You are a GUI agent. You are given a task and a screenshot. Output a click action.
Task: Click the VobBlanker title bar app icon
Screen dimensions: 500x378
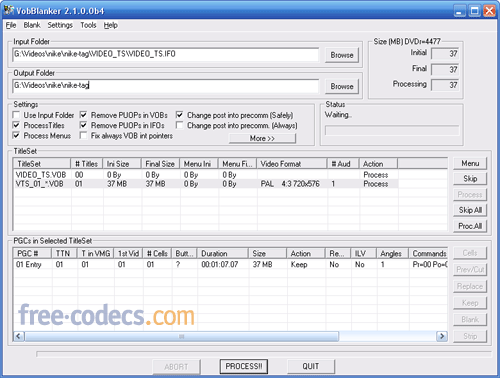[x=9, y=10]
